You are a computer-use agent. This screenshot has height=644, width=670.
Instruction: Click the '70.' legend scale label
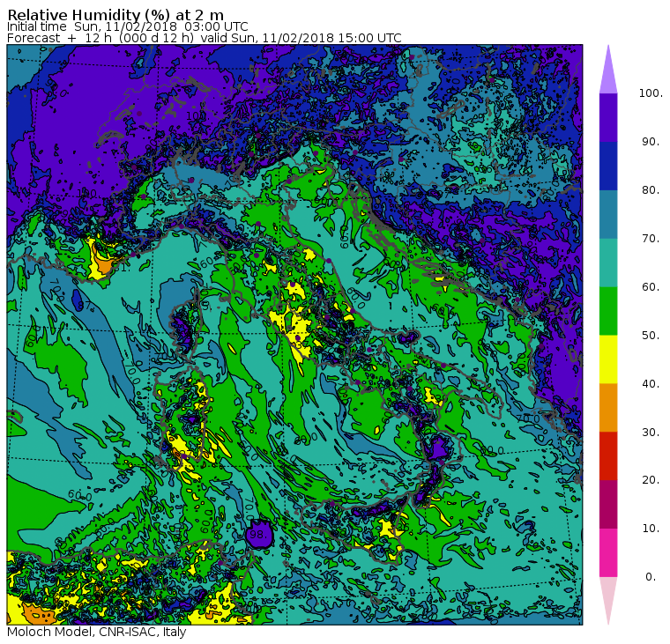pos(651,238)
